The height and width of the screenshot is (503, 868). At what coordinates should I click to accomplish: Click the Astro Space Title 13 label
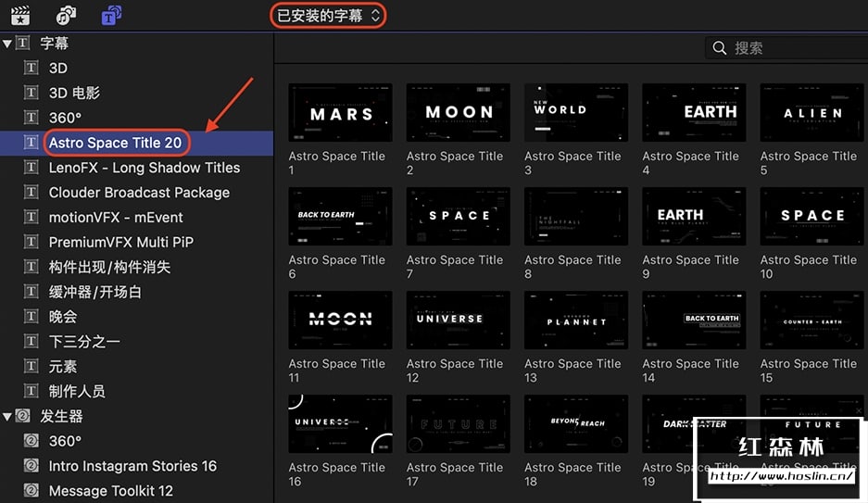pos(572,371)
